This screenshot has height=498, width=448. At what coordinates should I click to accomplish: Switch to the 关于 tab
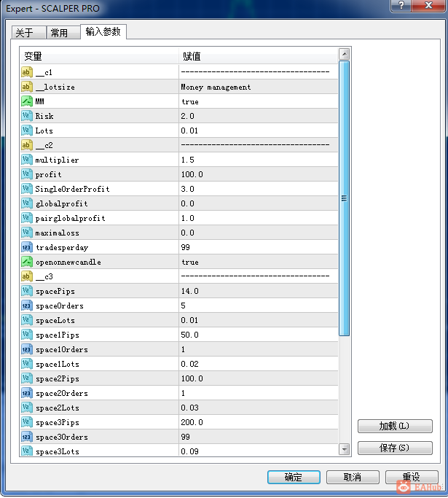coord(29,32)
